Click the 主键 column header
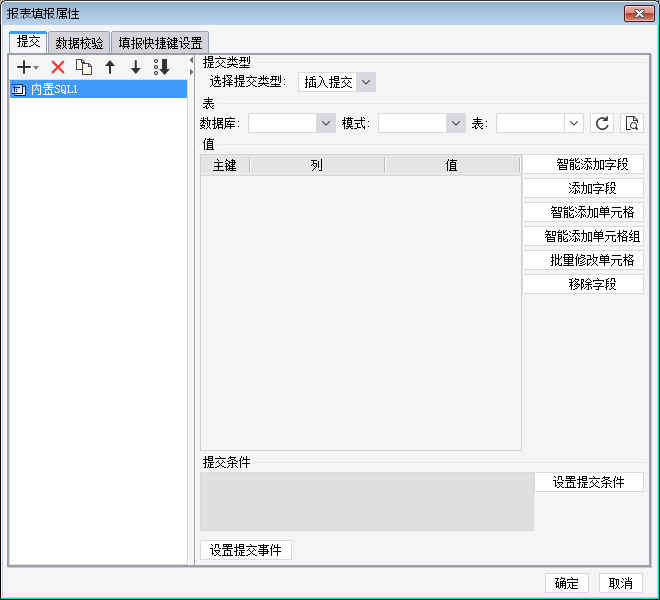 tap(225, 165)
